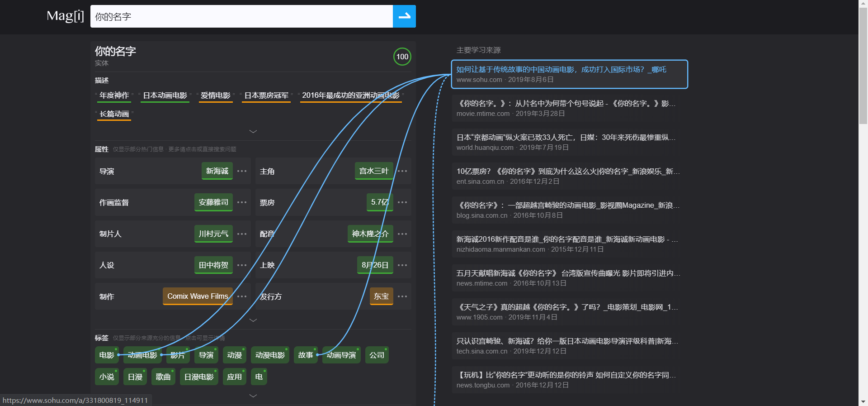868x406 pixels.
Task: Select the 应用 label tag
Action: pyautogui.click(x=235, y=377)
